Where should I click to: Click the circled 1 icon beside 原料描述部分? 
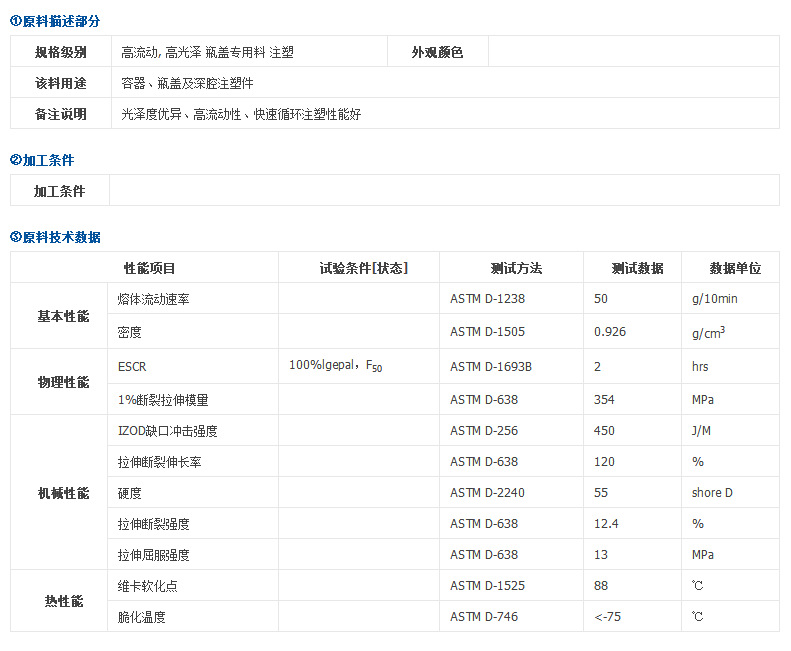coord(16,21)
